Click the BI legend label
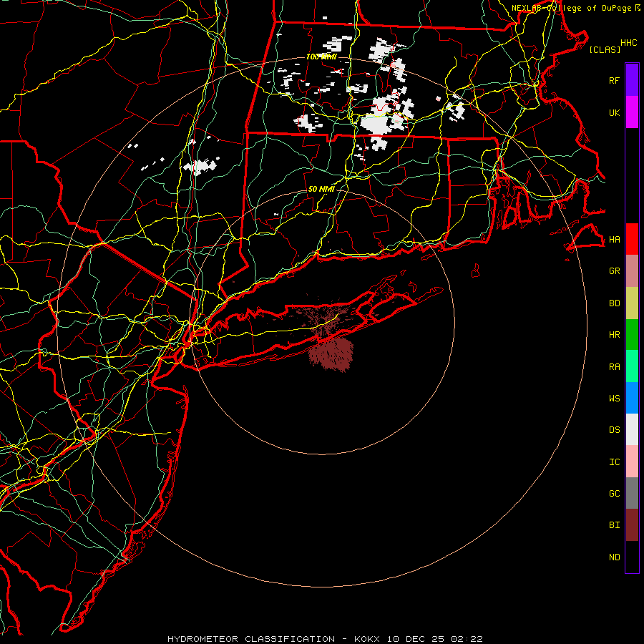The image size is (644, 644). pos(615,525)
